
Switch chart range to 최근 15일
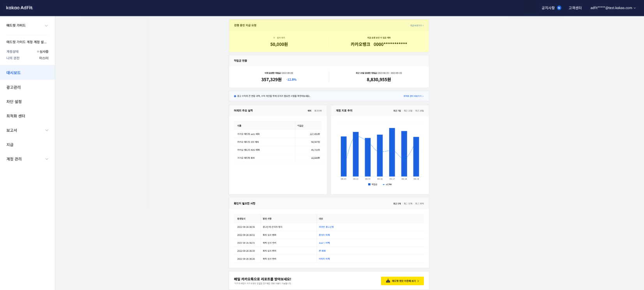[408, 111]
